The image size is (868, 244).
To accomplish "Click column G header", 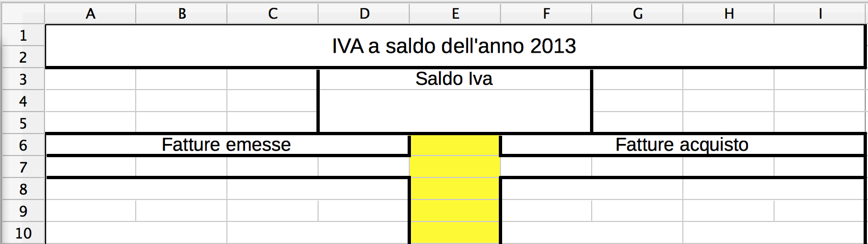I will pyautogui.click(x=638, y=14).
